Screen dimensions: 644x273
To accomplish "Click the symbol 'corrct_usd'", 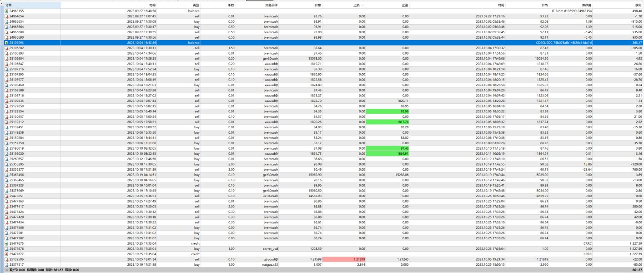I will coord(270,249).
